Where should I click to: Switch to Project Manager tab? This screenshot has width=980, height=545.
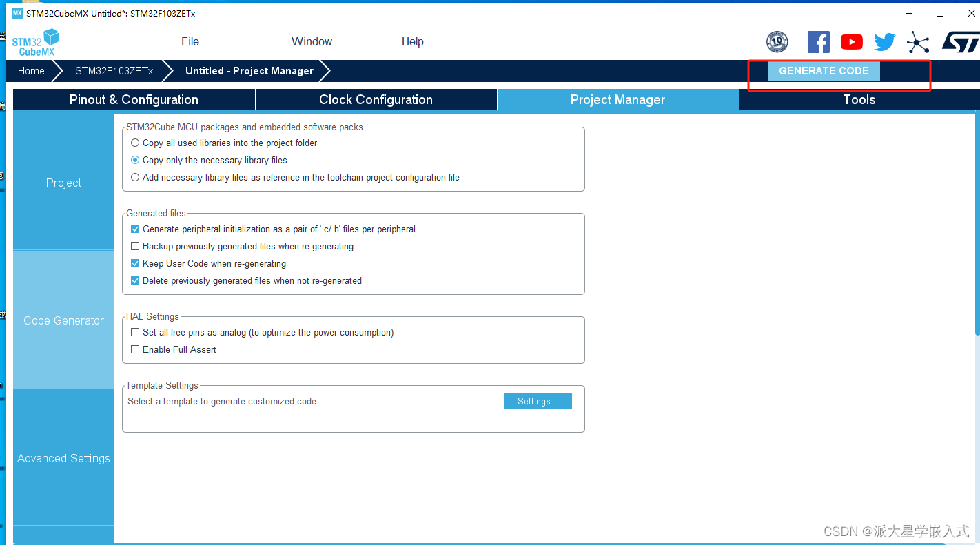pyautogui.click(x=617, y=100)
